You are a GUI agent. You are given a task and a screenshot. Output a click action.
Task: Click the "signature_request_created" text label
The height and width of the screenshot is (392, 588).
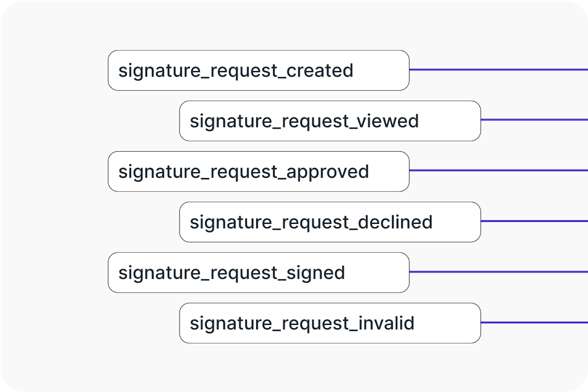236,70
